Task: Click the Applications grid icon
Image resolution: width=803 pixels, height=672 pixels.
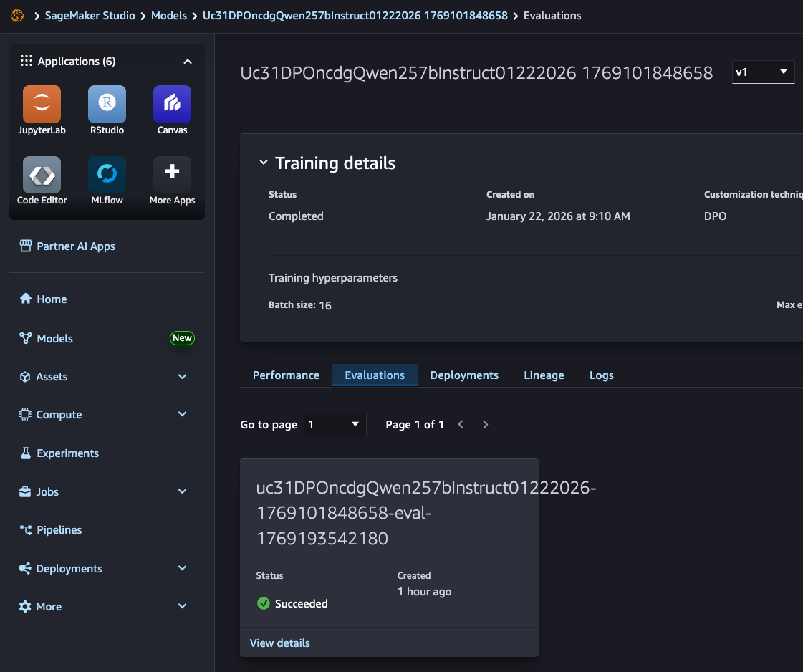Action: pos(26,61)
